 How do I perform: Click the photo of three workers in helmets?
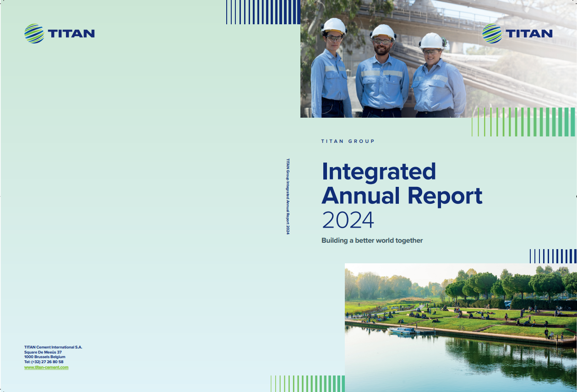click(x=439, y=59)
